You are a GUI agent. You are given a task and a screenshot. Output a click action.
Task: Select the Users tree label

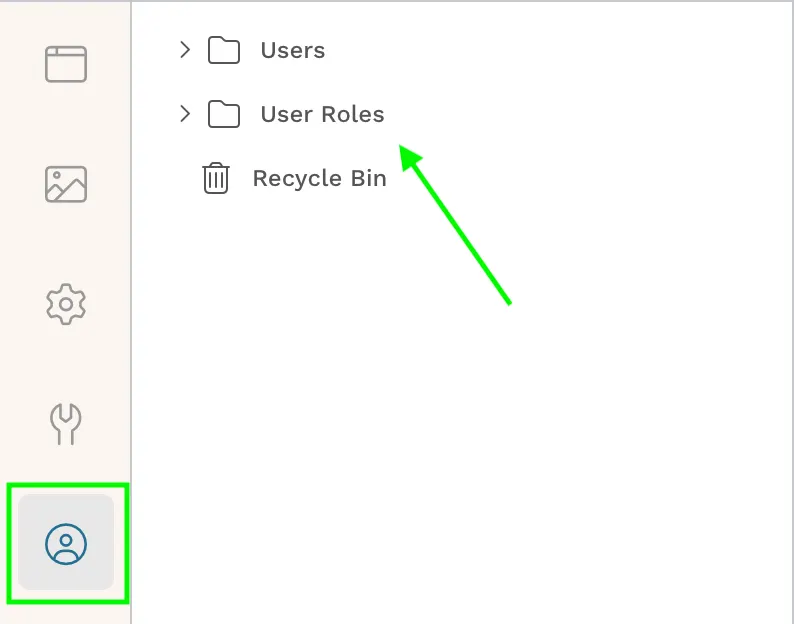292,50
